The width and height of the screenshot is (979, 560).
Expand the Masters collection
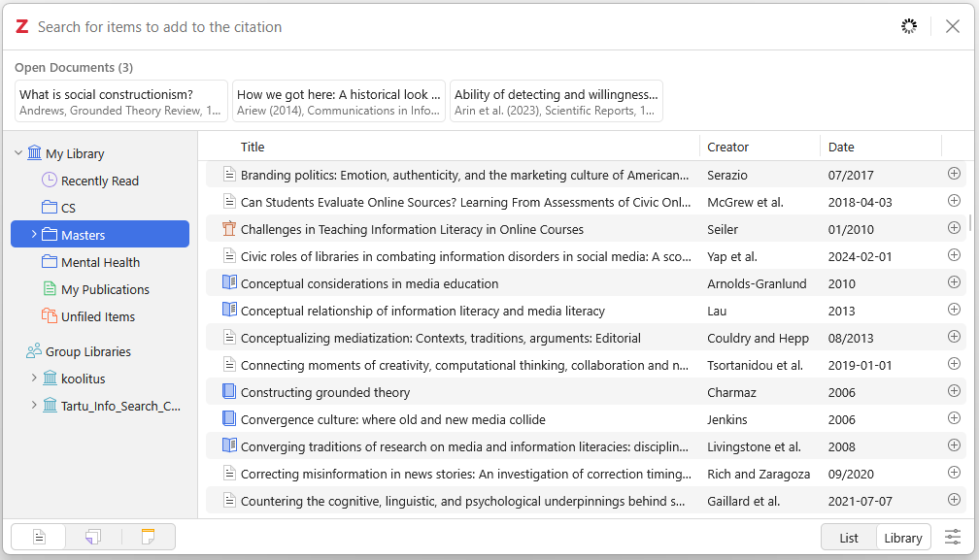pos(34,235)
